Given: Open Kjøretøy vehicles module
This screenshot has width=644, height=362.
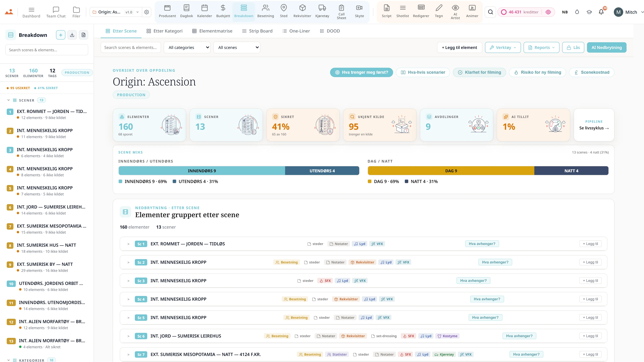Looking at the screenshot, I should [x=322, y=12].
